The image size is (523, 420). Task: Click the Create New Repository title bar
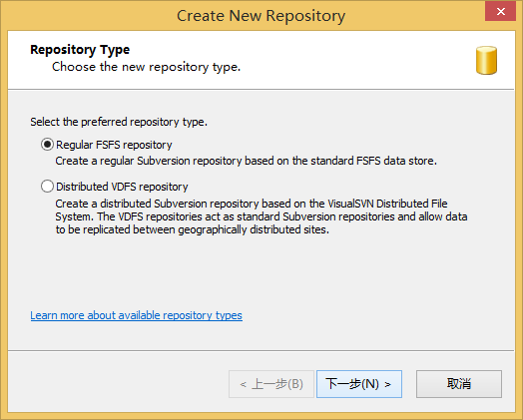point(261,16)
